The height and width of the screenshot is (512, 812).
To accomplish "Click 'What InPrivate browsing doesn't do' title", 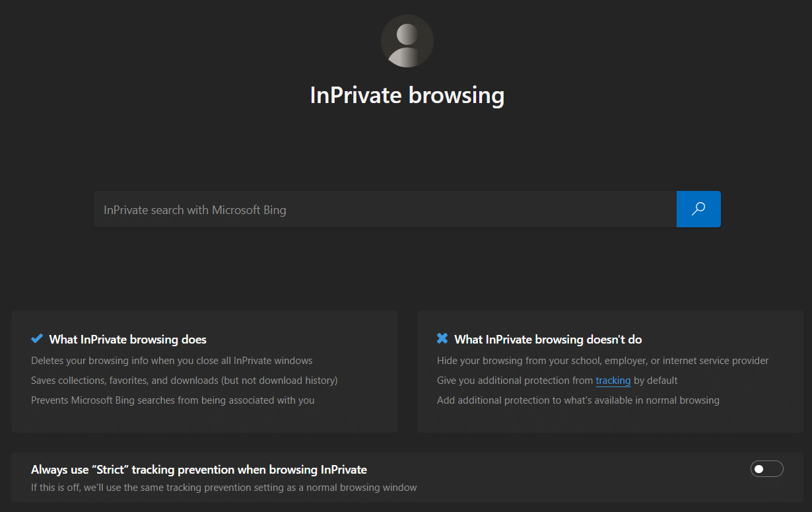I will [x=548, y=340].
